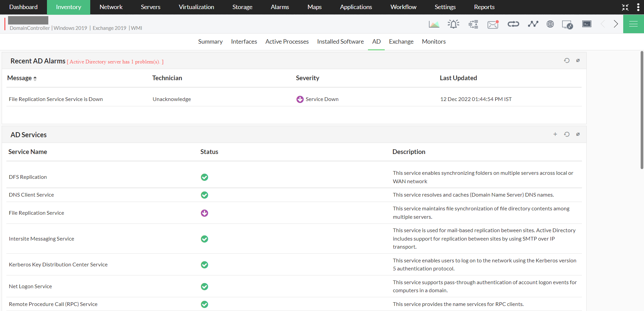Click the File Replication Service down status

204,213
